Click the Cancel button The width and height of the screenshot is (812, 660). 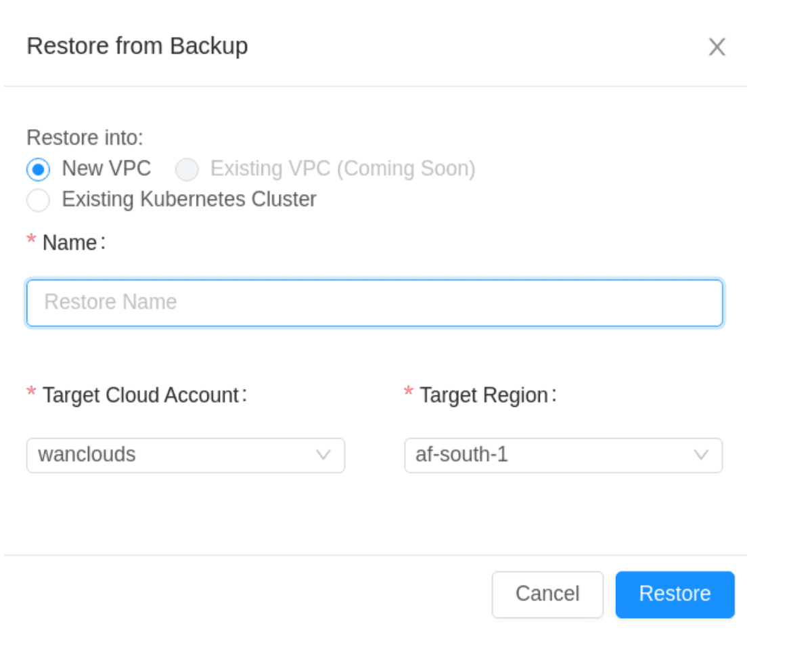[x=547, y=594]
